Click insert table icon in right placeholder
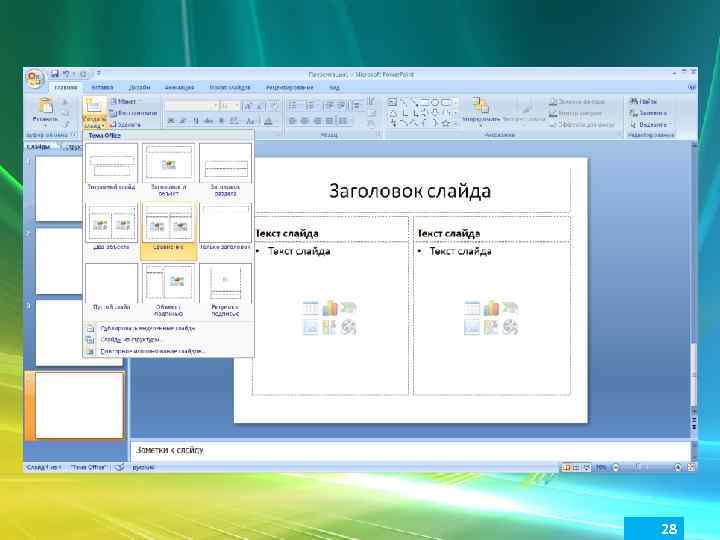The height and width of the screenshot is (540, 720). [472, 308]
